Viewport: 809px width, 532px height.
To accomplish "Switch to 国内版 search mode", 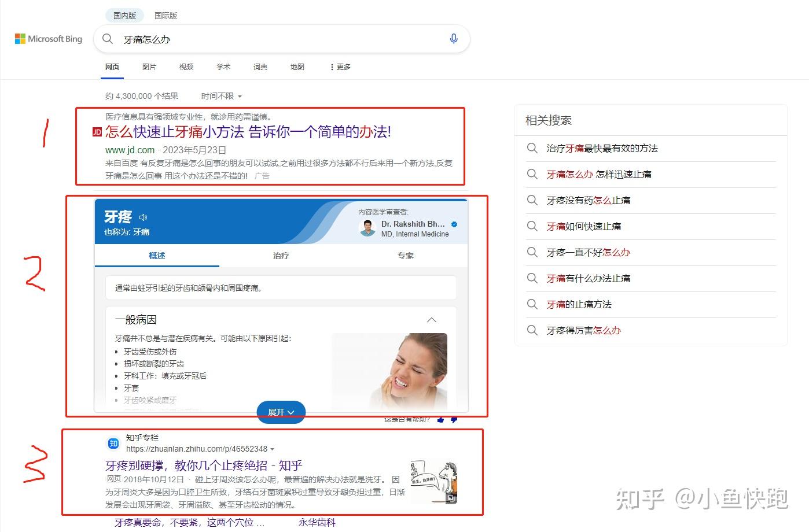I will tap(124, 16).
